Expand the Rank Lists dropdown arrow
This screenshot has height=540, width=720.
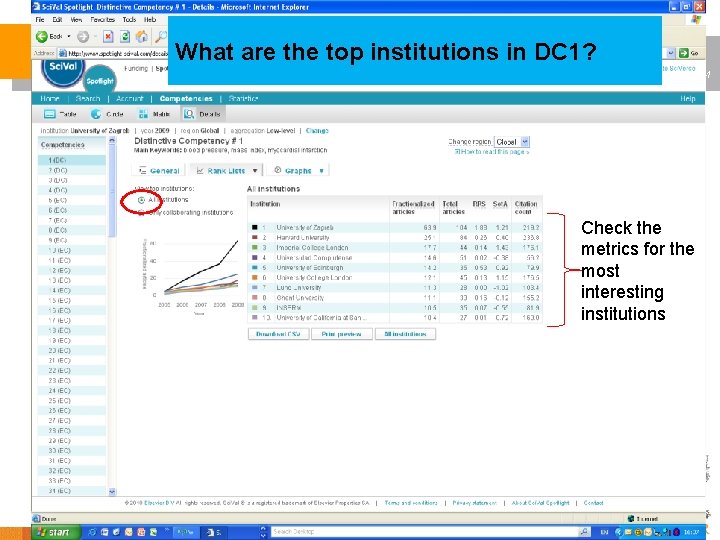tap(255, 171)
